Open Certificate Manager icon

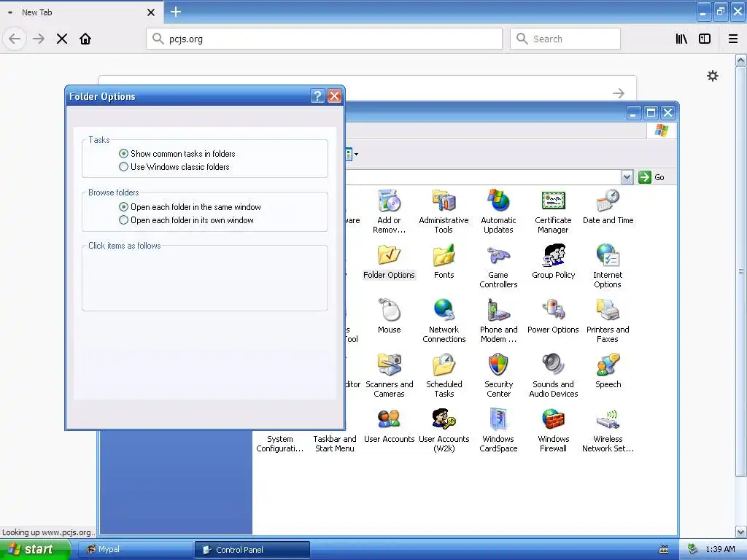pyautogui.click(x=553, y=211)
